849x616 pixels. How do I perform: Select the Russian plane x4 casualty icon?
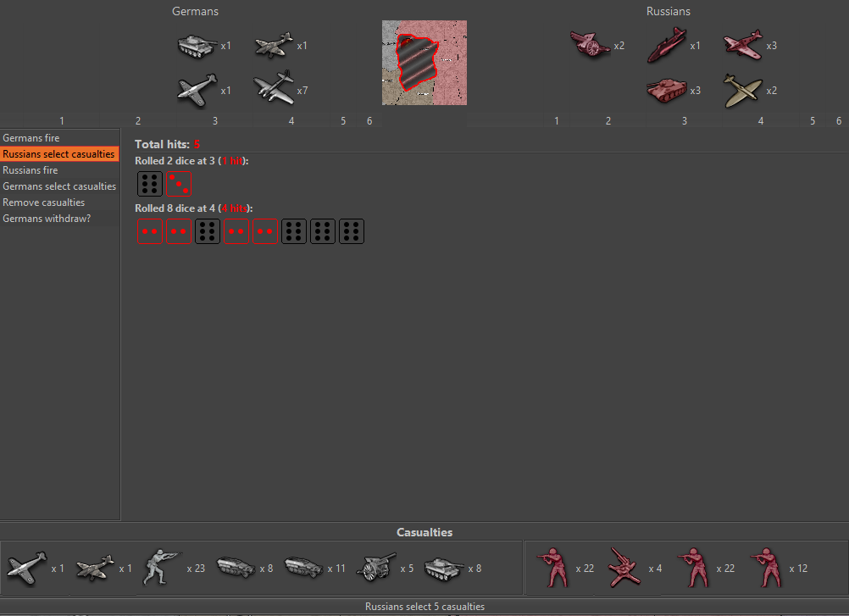pyautogui.click(x=623, y=567)
